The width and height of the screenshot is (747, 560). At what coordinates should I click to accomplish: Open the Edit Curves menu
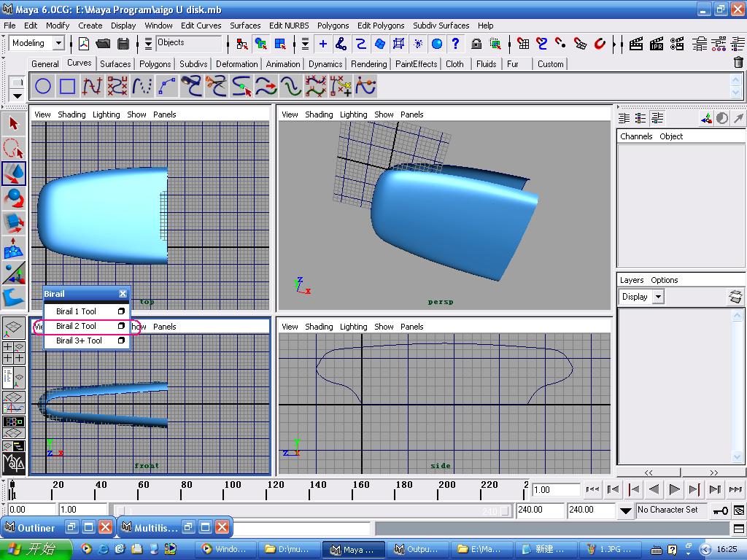click(x=201, y=26)
